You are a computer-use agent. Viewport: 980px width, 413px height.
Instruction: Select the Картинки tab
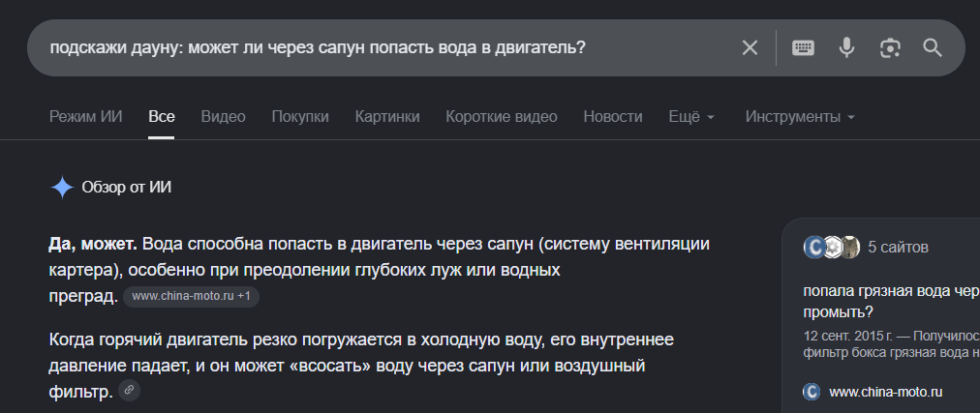coord(387,117)
